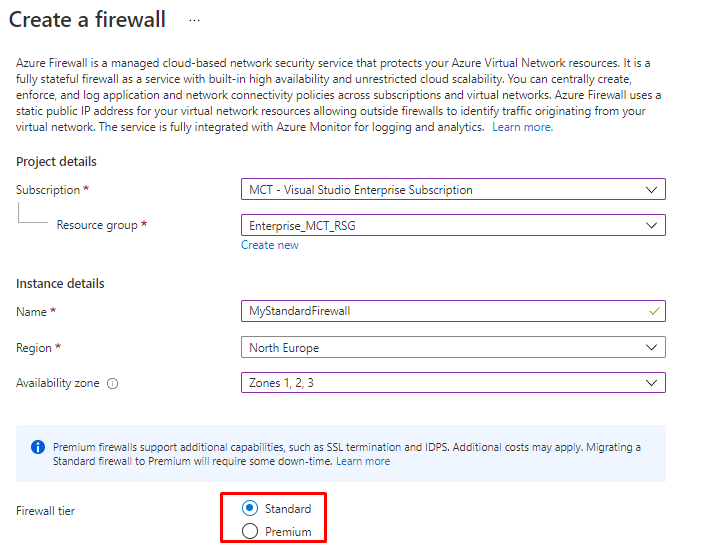
Task: Click the Resource group chevron arrow
Action: pyautogui.click(x=652, y=226)
